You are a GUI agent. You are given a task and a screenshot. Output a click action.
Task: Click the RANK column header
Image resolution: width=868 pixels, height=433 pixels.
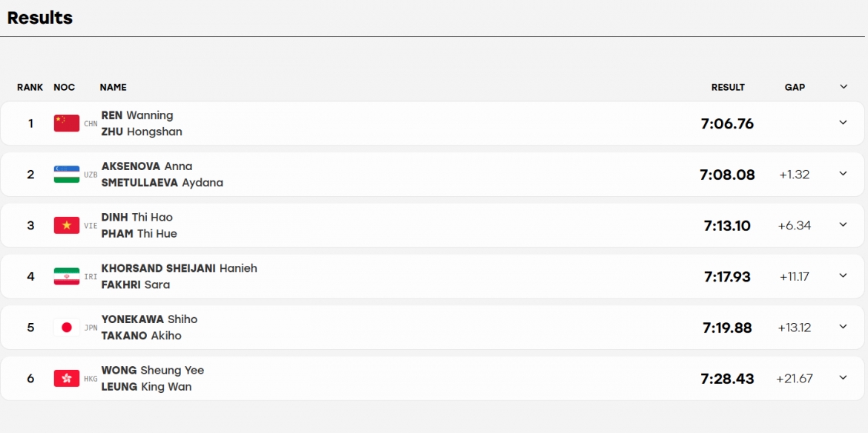point(30,87)
